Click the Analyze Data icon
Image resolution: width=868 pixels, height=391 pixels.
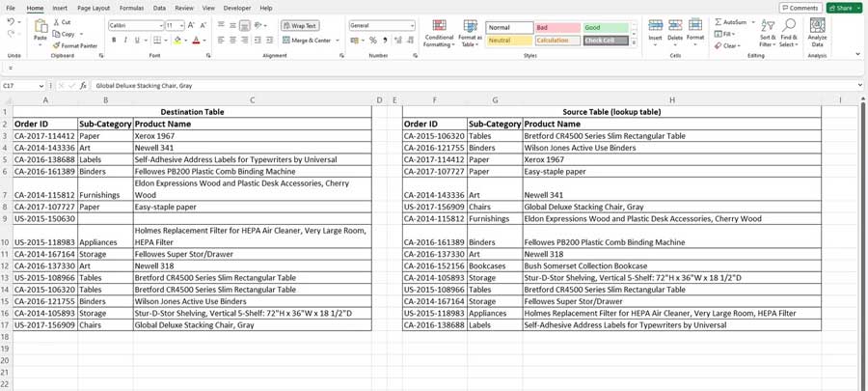click(818, 26)
